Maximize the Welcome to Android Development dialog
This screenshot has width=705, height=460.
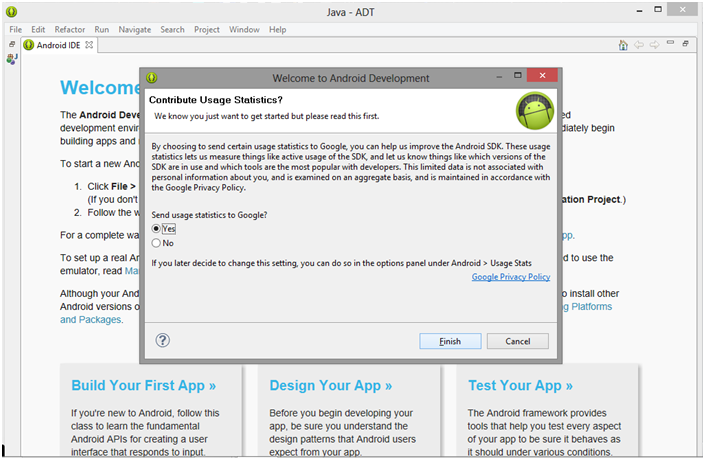(518, 75)
